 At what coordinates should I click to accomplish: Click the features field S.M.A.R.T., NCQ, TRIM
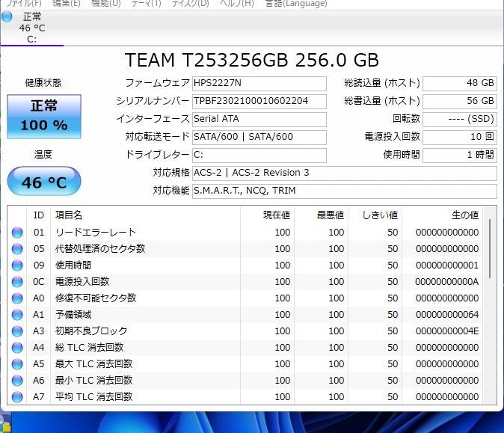click(x=345, y=191)
